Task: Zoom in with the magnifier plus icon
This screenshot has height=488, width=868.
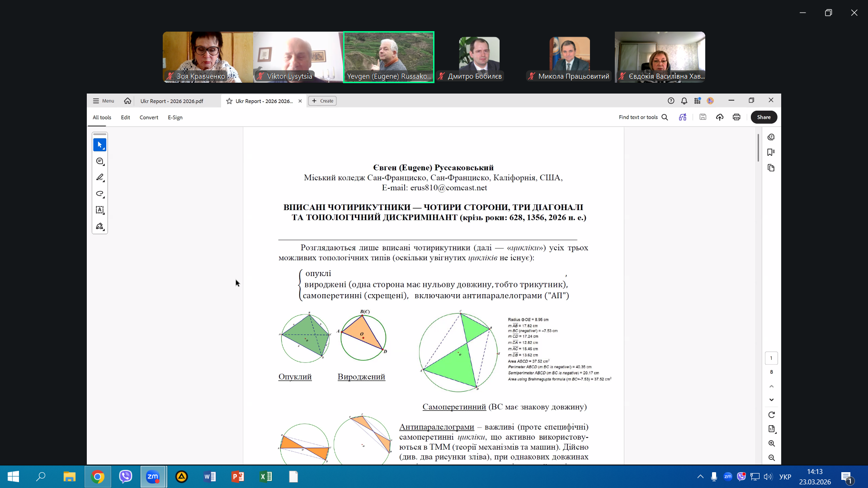Action: (771, 444)
